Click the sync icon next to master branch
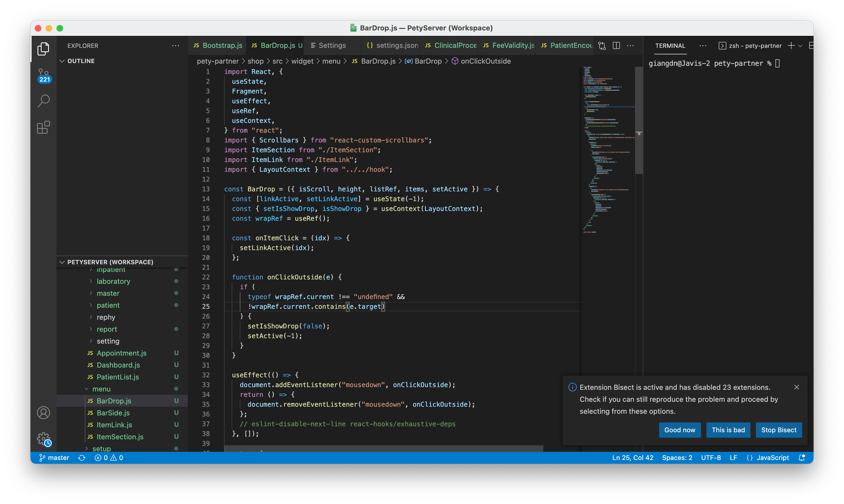 pyautogui.click(x=82, y=458)
